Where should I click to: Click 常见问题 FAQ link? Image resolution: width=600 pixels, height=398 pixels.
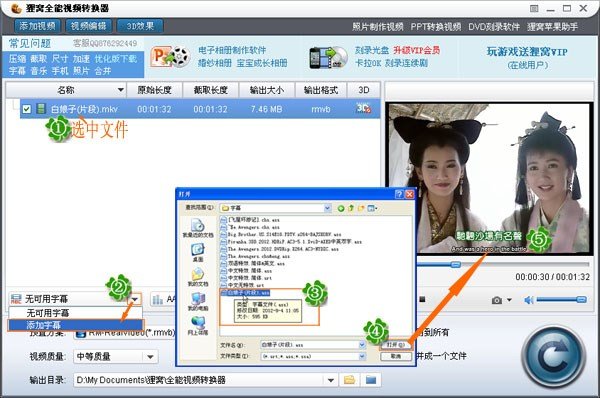tap(30, 43)
